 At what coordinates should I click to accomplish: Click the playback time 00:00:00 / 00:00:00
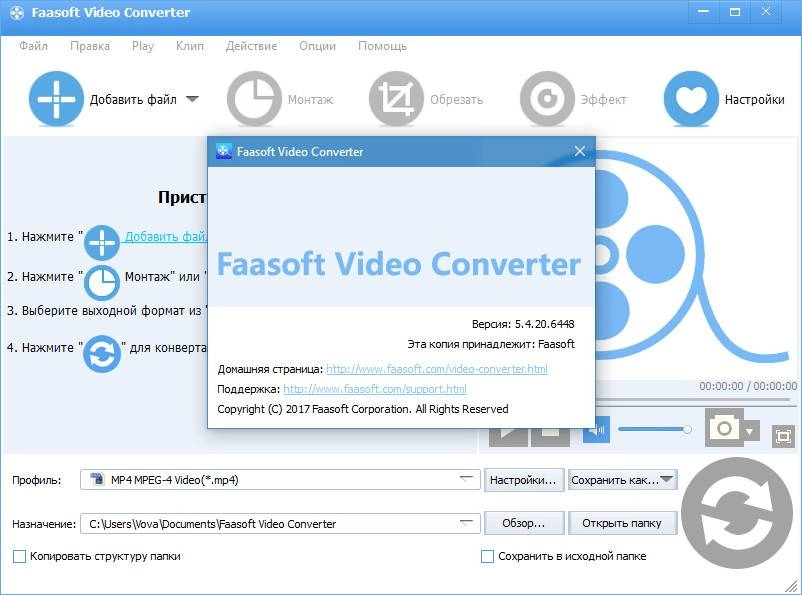(748, 386)
